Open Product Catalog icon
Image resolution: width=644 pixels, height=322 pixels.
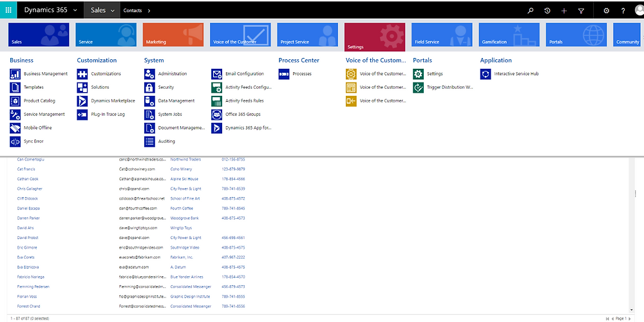pyautogui.click(x=15, y=101)
